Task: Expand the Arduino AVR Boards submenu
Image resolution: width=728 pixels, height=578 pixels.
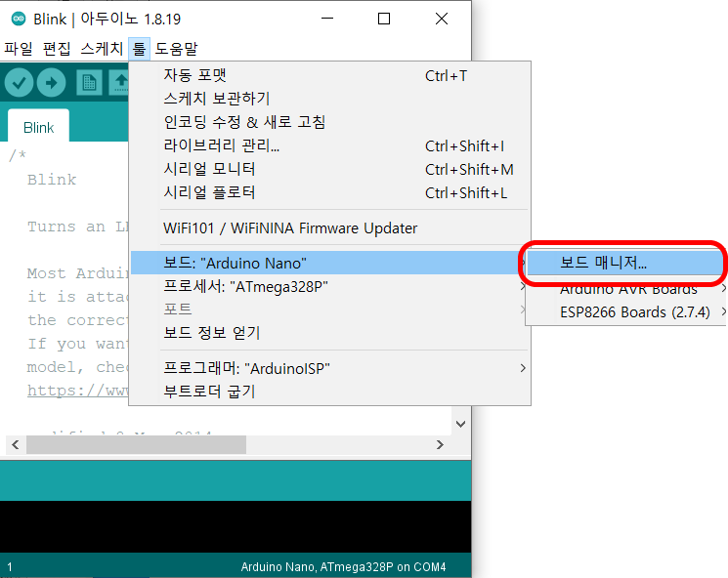Action: [x=626, y=289]
